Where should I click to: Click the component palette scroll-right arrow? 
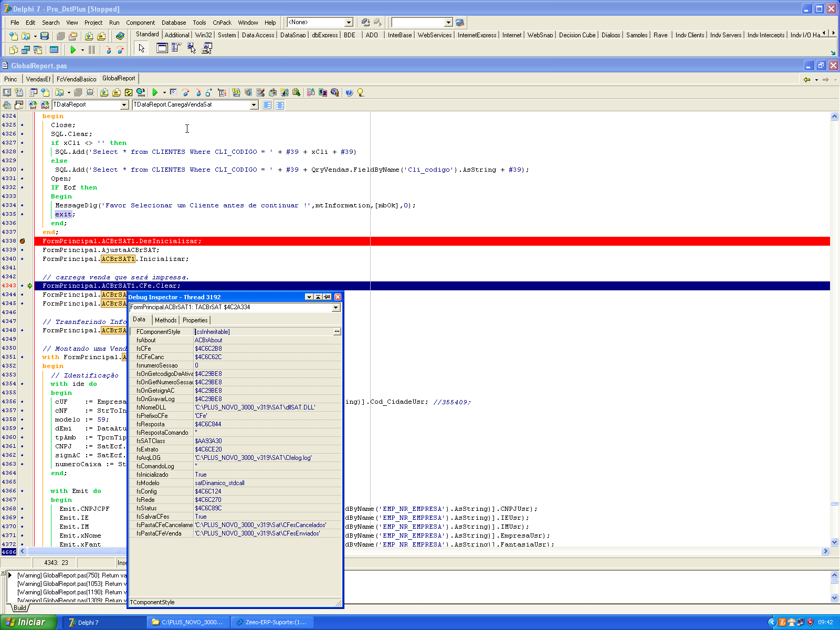pyautogui.click(x=833, y=33)
